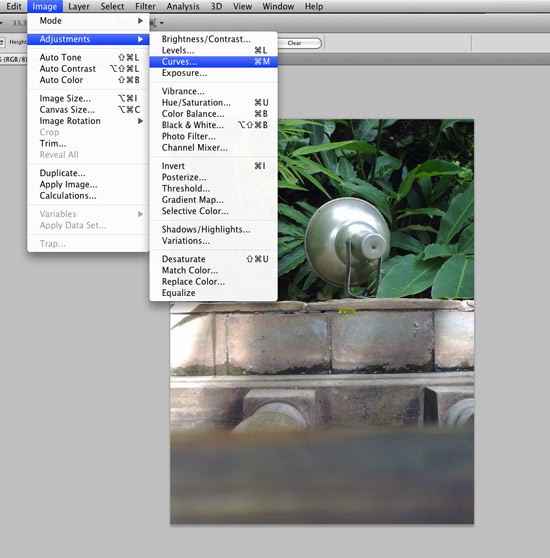550x558 pixels.
Task: Open Replace Color dialog
Action: point(213,282)
